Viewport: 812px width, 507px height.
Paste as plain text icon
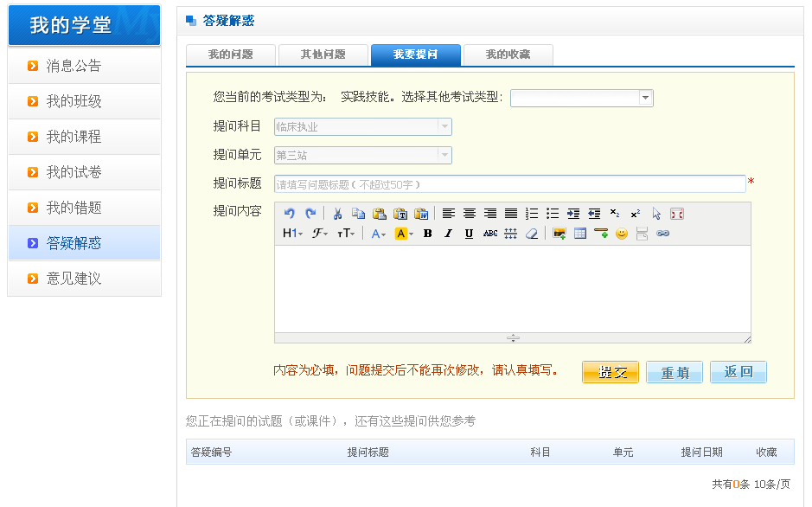[x=400, y=214]
